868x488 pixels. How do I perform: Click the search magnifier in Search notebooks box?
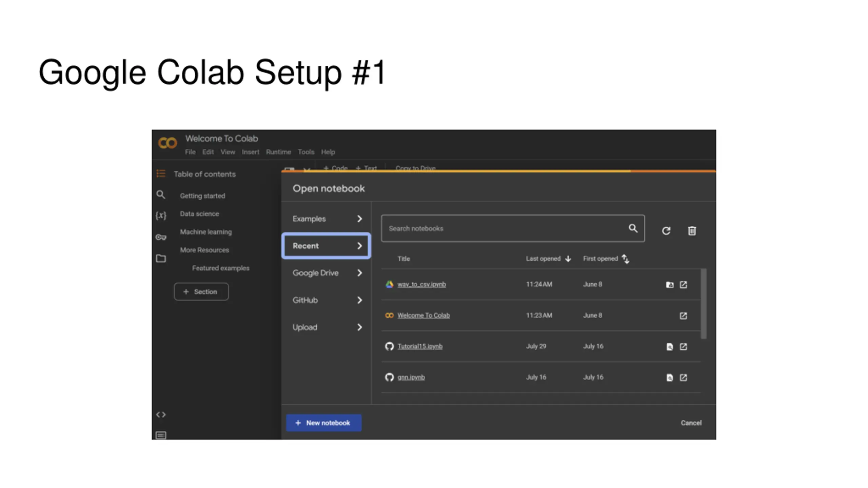point(633,228)
